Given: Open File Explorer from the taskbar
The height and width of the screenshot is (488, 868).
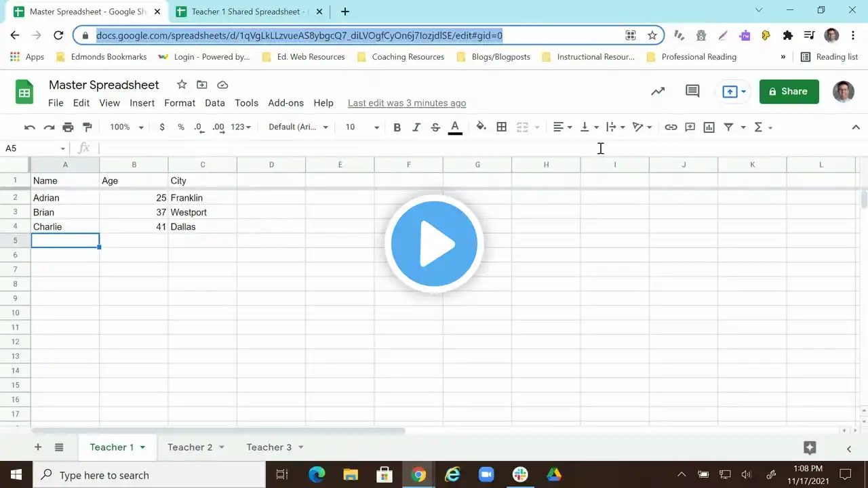Looking at the screenshot, I should [351, 474].
